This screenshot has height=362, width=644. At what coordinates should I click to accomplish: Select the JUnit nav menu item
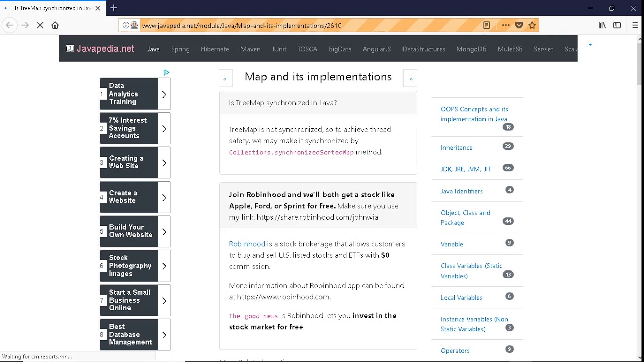(x=279, y=49)
